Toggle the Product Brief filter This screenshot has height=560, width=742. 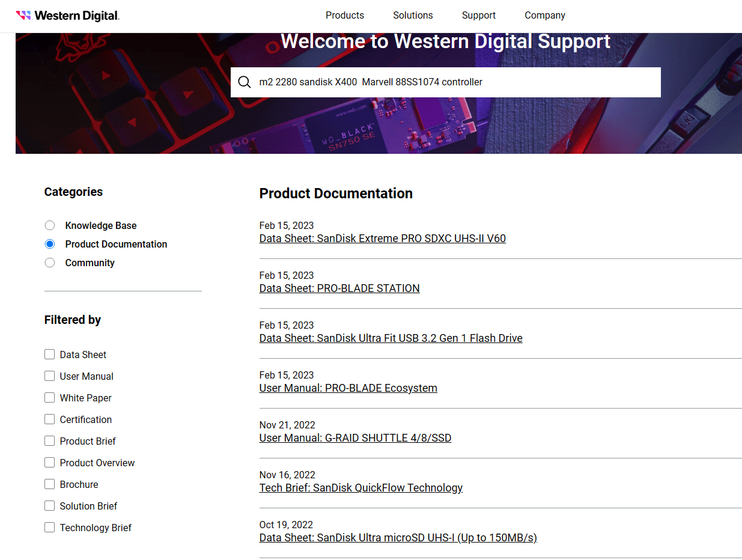pyautogui.click(x=50, y=441)
